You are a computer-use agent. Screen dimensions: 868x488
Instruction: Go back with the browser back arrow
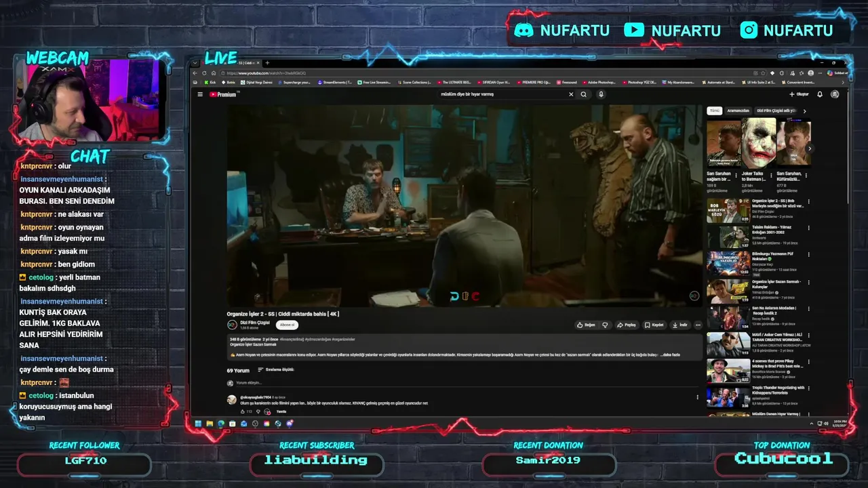195,73
